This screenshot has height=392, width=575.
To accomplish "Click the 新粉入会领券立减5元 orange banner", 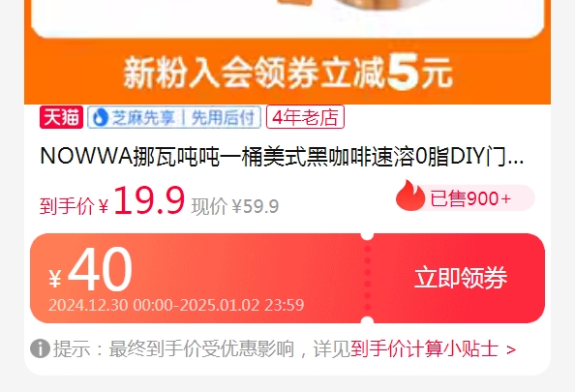I will click(x=287, y=72).
